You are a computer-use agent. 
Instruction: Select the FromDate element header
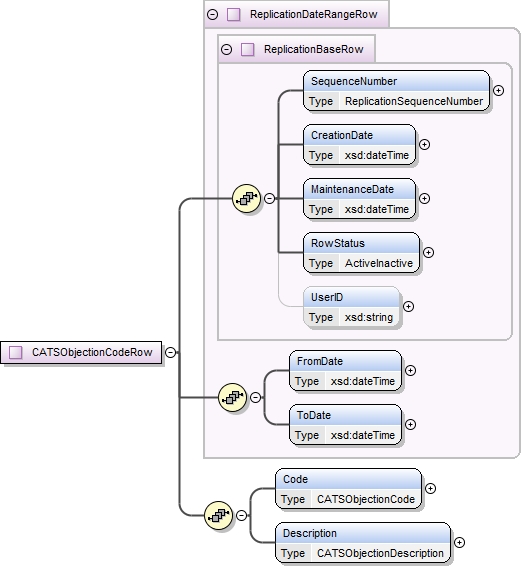click(x=345, y=361)
